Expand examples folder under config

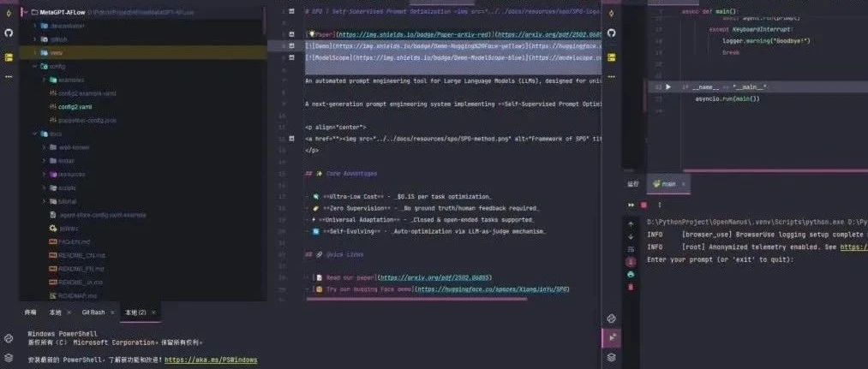point(44,80)
